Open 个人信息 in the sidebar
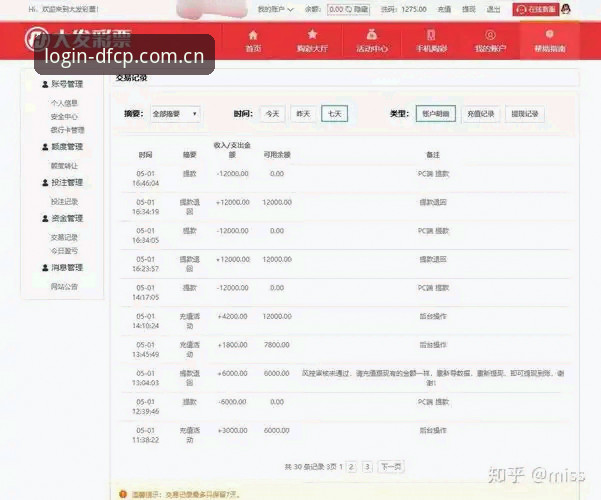This screenshot has width=601, height=500. pyautogui.click(x=64, y=103)
